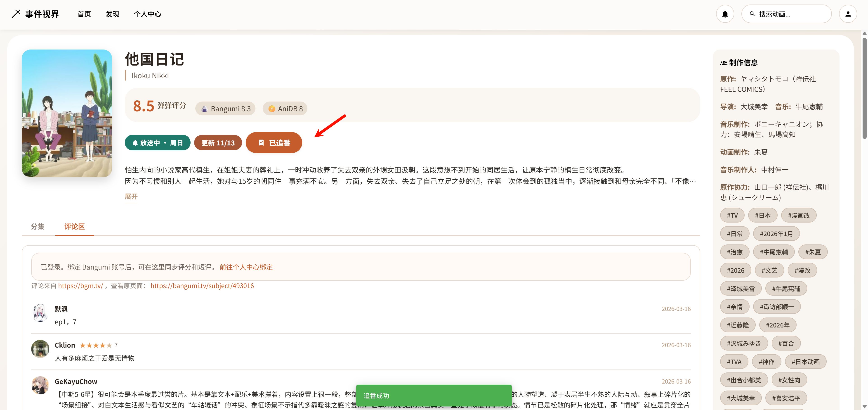Click the bell icon on the 放送中·周日 badge
868x410 pixels.
tap(136, 142)
